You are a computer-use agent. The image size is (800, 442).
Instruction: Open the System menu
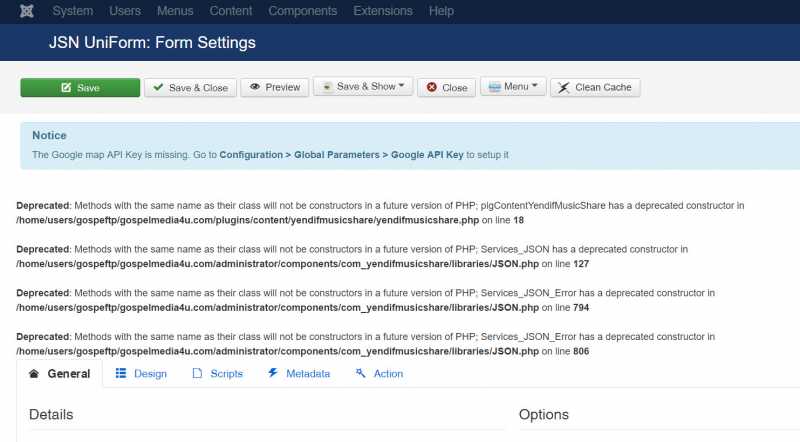[x=72, y=11]
